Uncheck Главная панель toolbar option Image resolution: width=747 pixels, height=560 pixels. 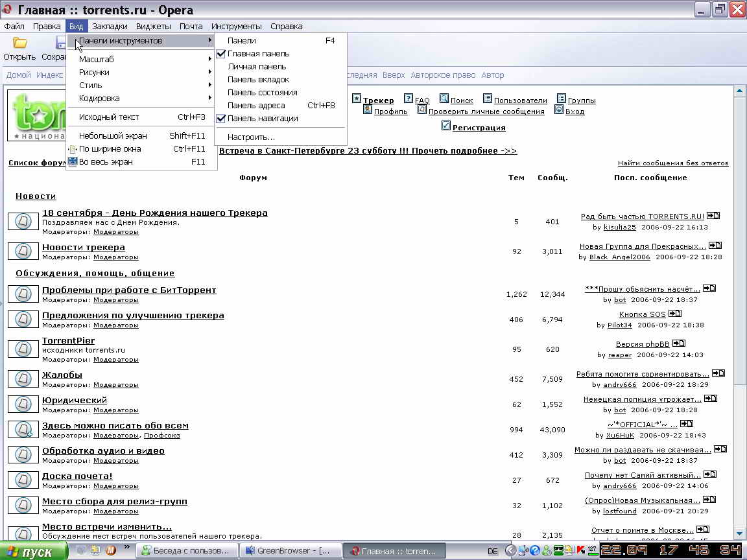(280, 54)
